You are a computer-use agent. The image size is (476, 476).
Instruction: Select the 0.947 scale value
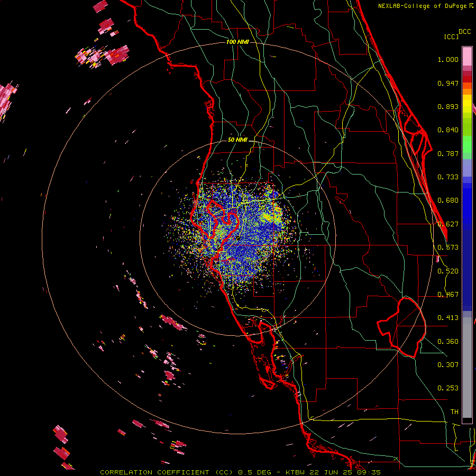(448, 83)
